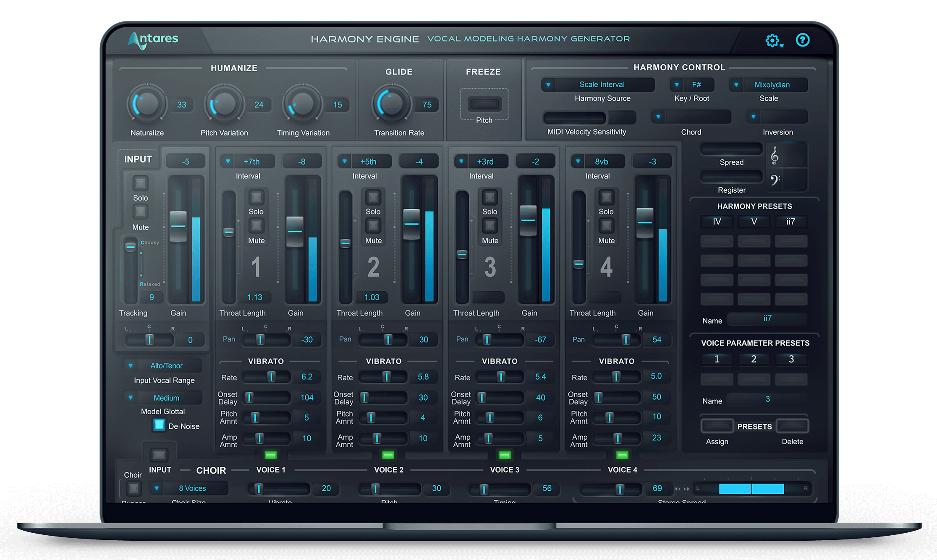Click the MIDI Velocity Sensitivity slider
The image size is (937, 560).
575,117
